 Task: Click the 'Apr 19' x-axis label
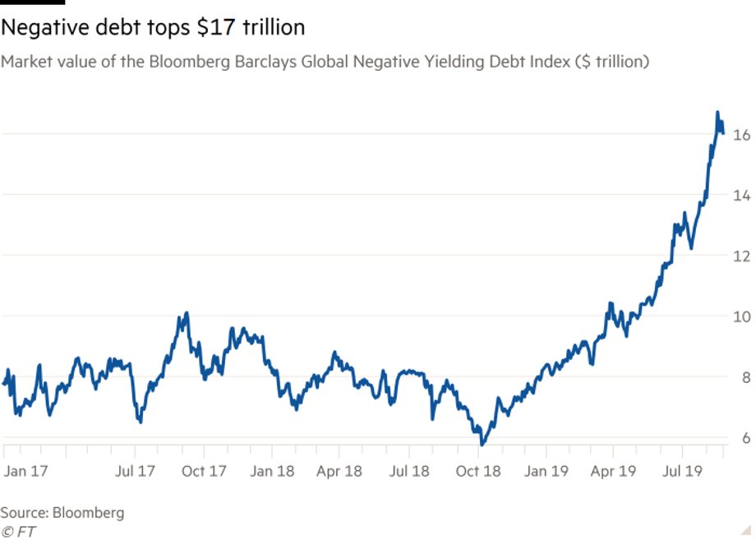point(613,471)
